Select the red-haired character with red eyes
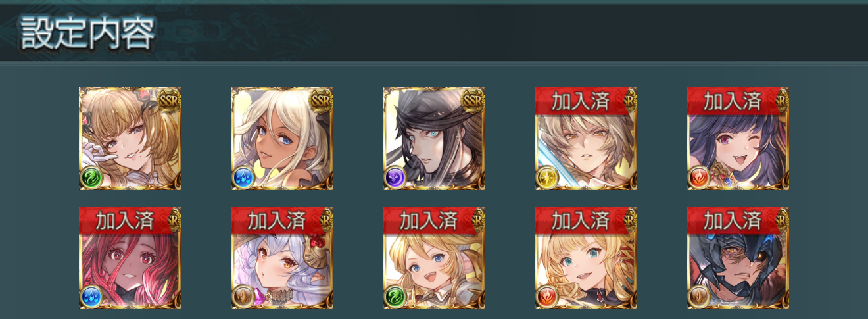 [x=130, y=258]
